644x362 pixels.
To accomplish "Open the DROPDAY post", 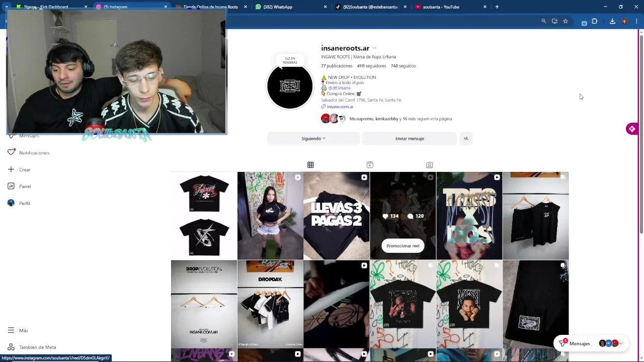I will pyautogui.click(x=270, y=304).
